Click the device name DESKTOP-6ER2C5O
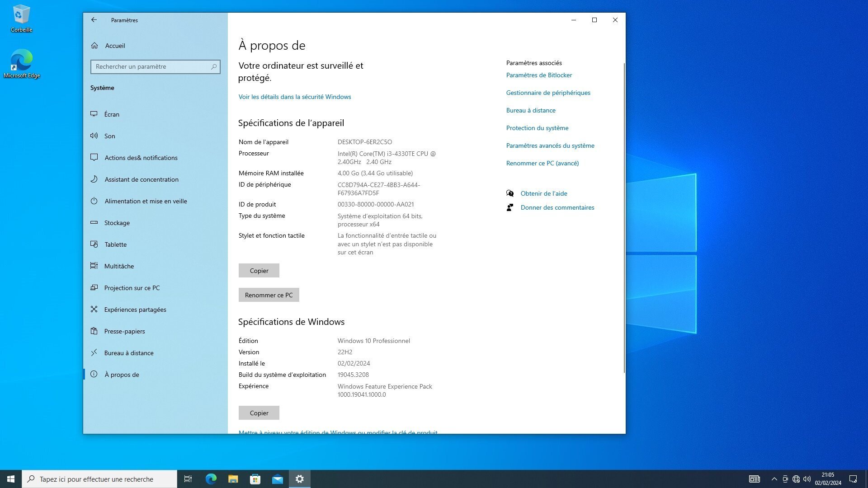868x488 pixels. [x=365, y=142]
